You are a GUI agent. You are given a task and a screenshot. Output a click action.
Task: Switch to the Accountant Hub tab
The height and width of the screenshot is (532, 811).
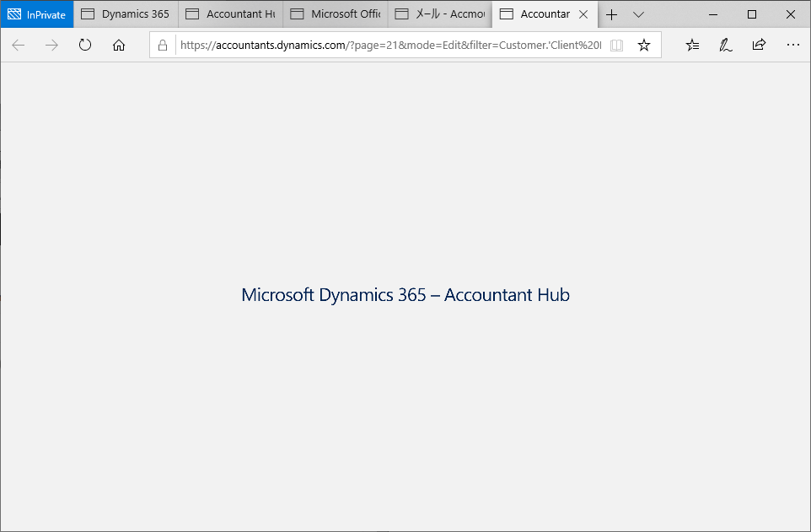[x=231, y=14]
